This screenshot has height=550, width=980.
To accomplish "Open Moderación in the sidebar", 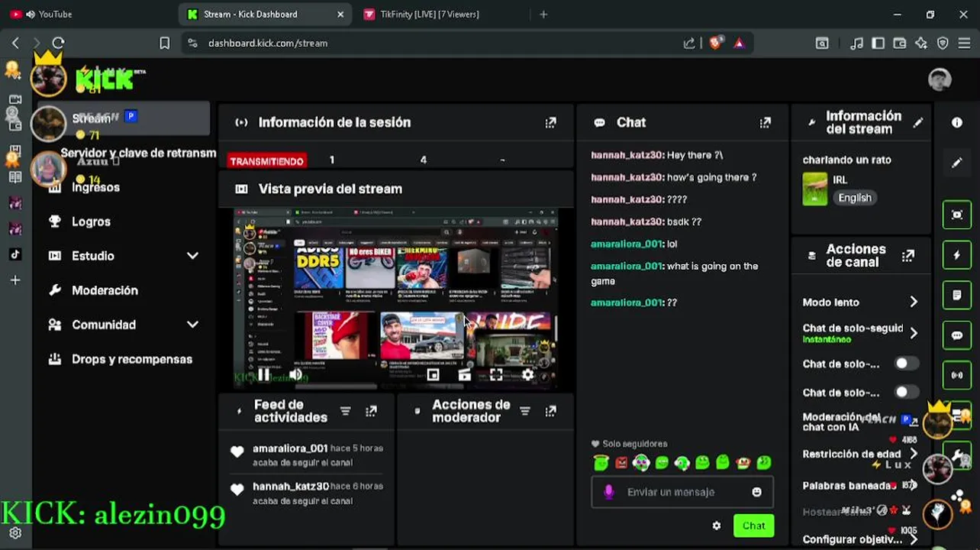I will (x=105, y=290).
